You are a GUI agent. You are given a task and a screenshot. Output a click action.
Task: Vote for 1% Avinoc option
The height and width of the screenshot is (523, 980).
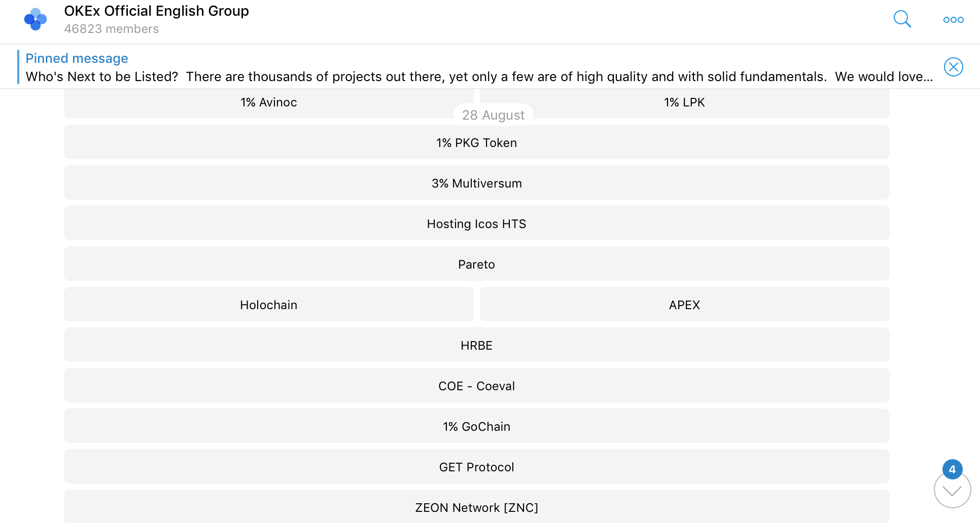tap(268, 102)
